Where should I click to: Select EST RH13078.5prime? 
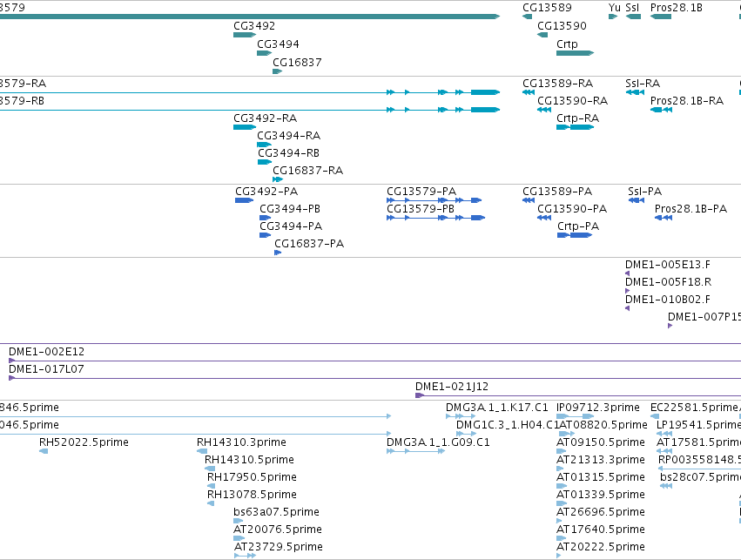211,503
